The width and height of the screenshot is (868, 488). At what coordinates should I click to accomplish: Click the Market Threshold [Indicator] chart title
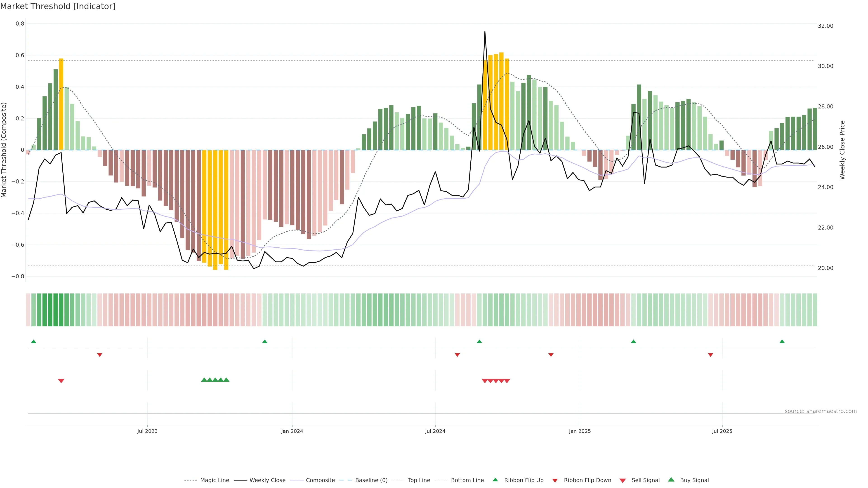[58, 6]
